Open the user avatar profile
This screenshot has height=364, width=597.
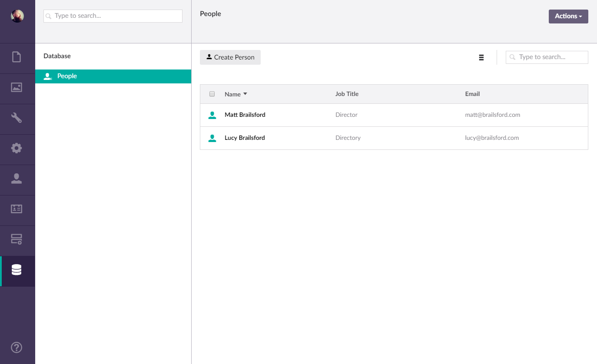coord(17,16)
